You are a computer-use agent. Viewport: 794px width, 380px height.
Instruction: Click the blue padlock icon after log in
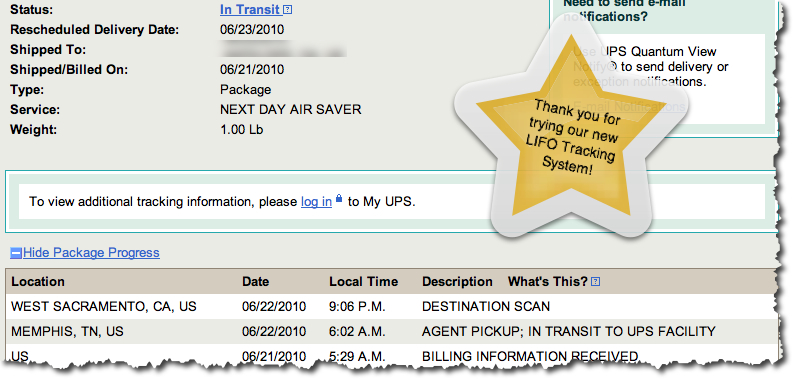coord(339,199)
